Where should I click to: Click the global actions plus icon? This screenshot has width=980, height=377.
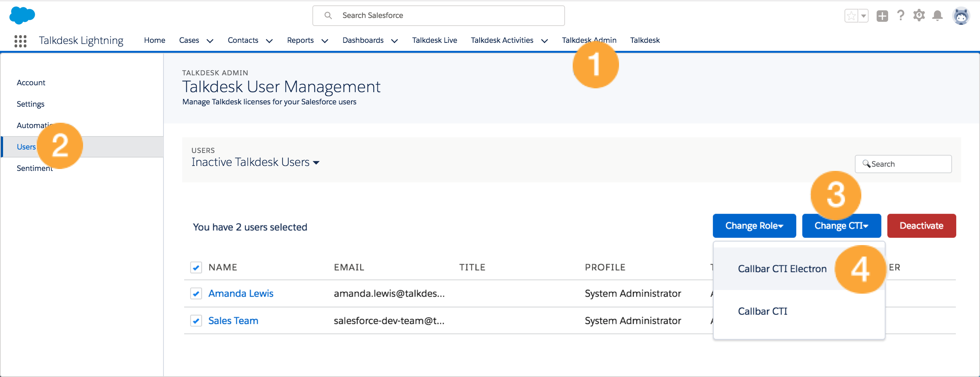[x=882, y=16]
